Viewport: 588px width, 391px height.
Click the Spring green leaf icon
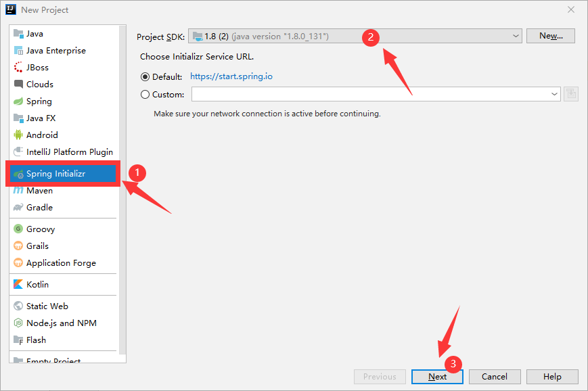click(18, 101)
